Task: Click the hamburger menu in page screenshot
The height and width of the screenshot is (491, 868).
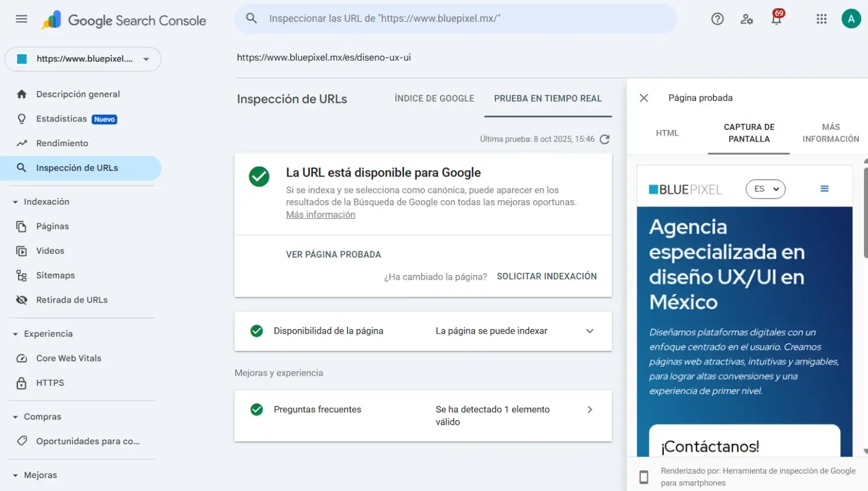Action: (824, 189)
